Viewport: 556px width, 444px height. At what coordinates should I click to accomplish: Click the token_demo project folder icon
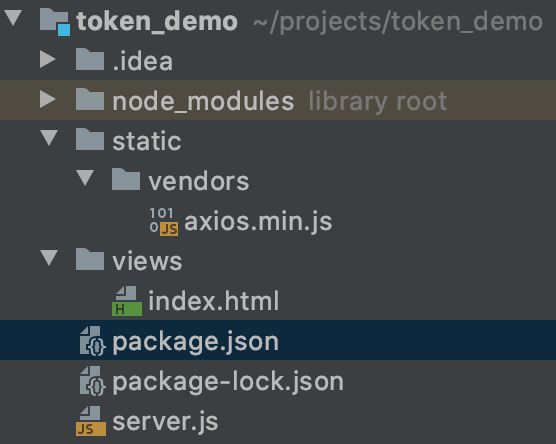(55, 22)
